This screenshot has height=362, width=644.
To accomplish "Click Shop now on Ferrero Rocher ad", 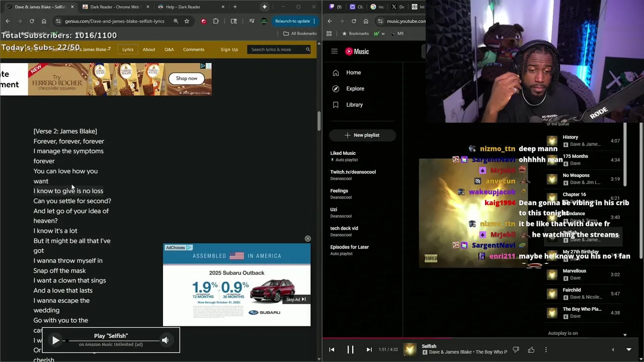I will tap(186, 78).
